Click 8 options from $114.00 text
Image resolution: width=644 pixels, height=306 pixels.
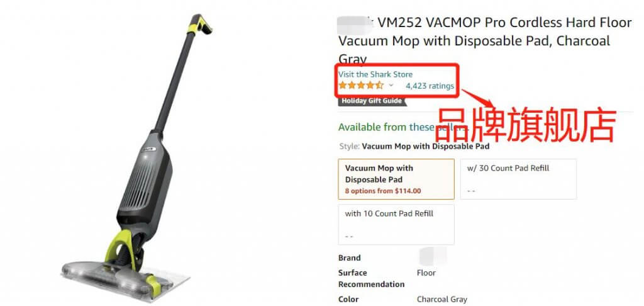[x=383, y=191]
